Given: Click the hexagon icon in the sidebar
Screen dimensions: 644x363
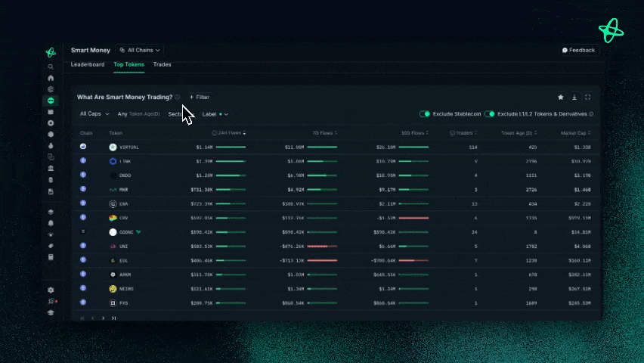Looking at the screenshot, I should pyautogui.click(x=51, y=135).
